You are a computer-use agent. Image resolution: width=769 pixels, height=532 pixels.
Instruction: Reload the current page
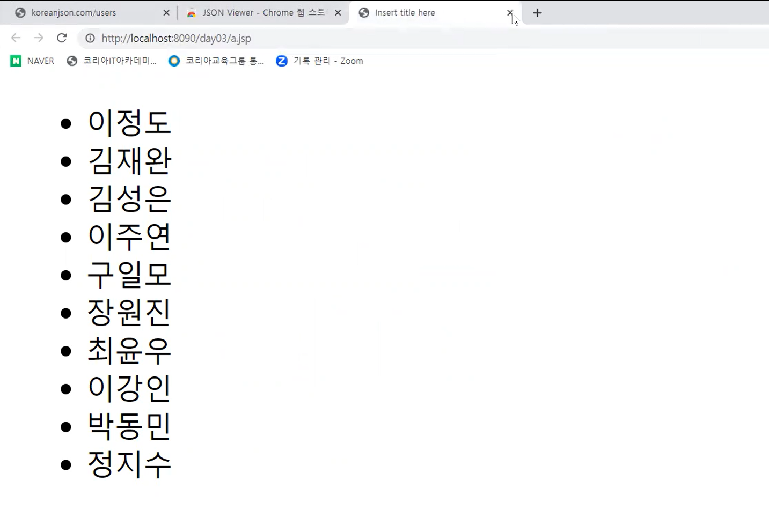click(x=62, y=38)
